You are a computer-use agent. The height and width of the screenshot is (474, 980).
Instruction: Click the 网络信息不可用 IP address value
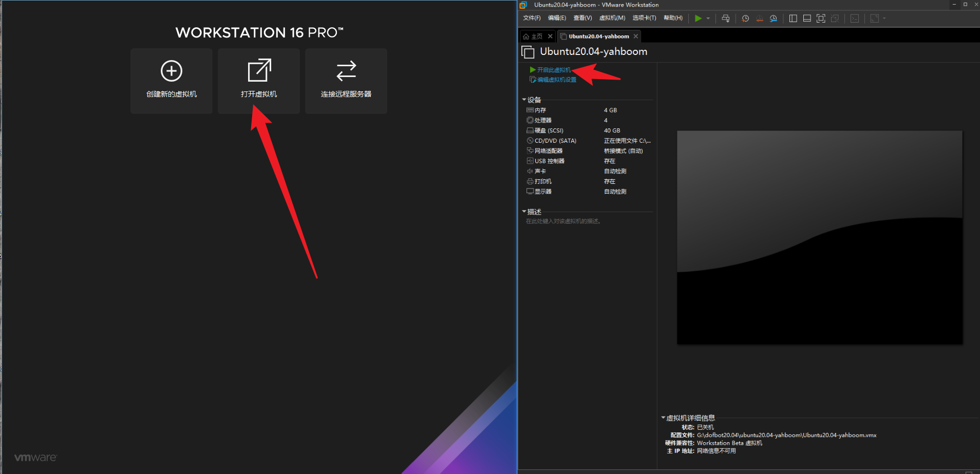(716, 451)
